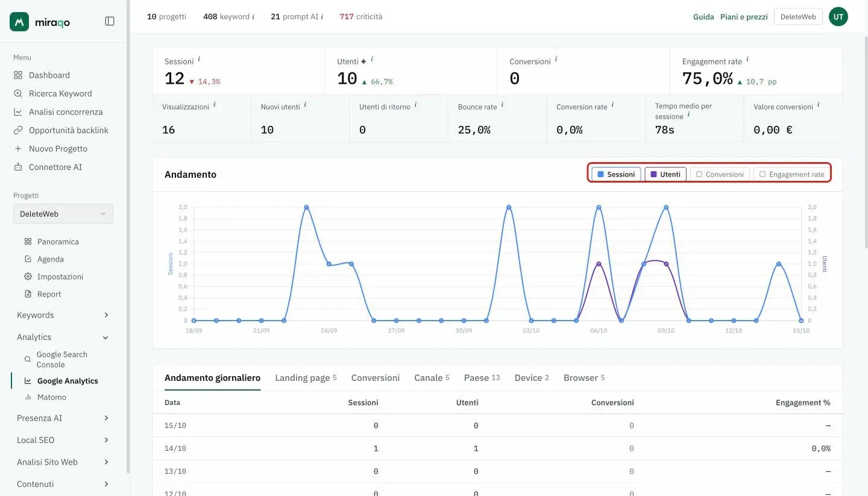868x496 pixels.
Task: Enable the Engagement rate chart series
Action: (x=791, y=175)
